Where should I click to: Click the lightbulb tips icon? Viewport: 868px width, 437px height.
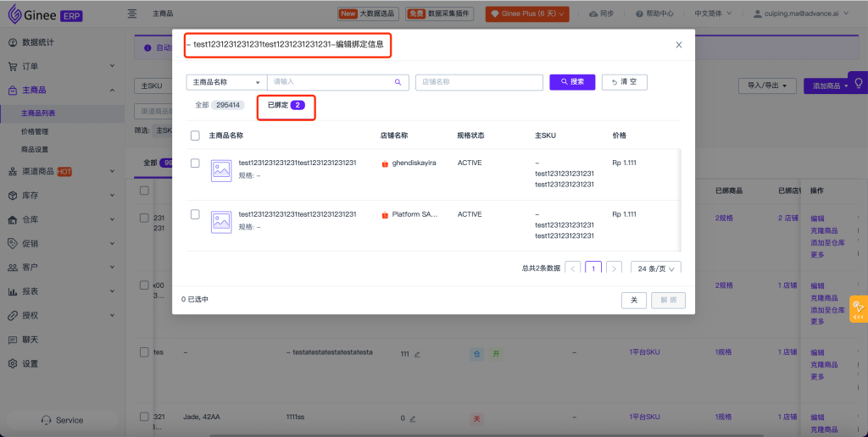(858, 83)
